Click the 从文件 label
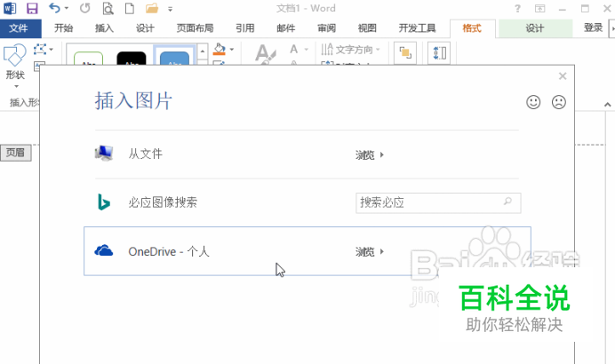Viewport: 615px width, 364px height. tap(145, 154)
